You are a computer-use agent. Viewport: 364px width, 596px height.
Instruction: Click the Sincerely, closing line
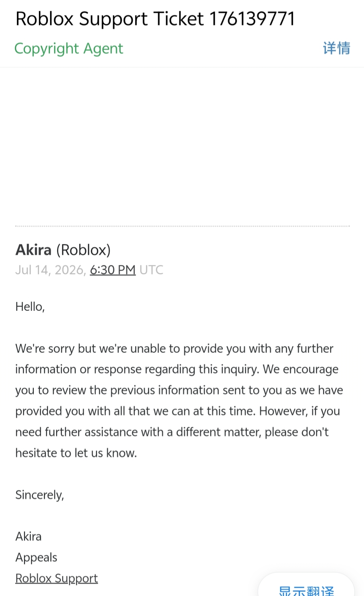(40, 495)
